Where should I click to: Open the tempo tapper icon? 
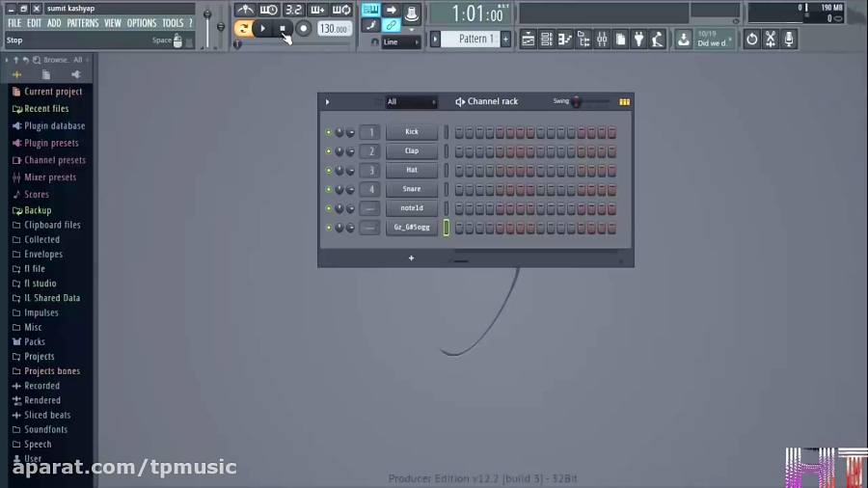click(658, 40)
